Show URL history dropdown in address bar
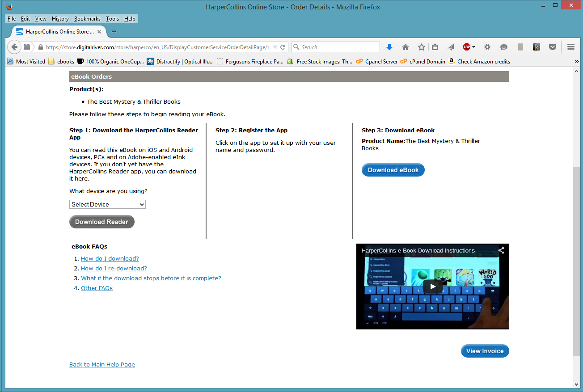 pos(275,47)
